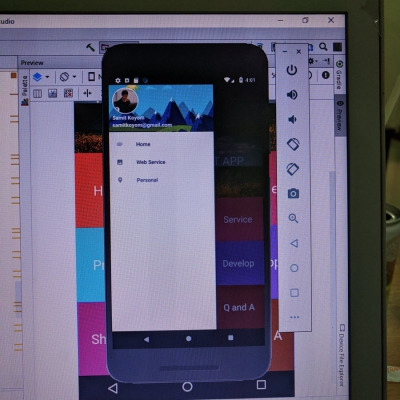Rotate emulator left using rotate icon

coord(293,144)
